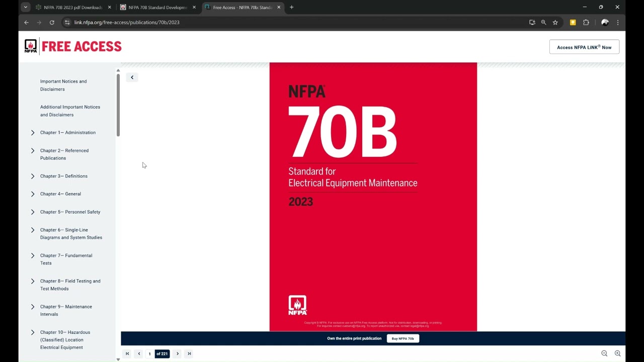Close the NFPA 70B 2023 pdf Downloads tab
The image size is (644, 362).
coord(109,7)
